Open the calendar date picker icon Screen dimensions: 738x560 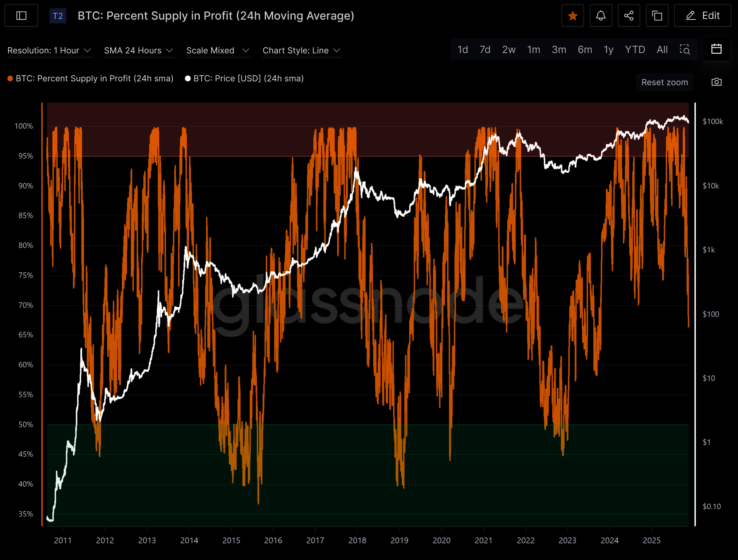point(716,50)
